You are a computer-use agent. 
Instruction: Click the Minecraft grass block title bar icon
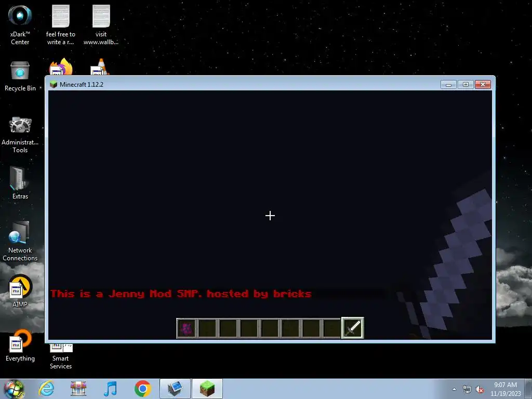(54, 85)
